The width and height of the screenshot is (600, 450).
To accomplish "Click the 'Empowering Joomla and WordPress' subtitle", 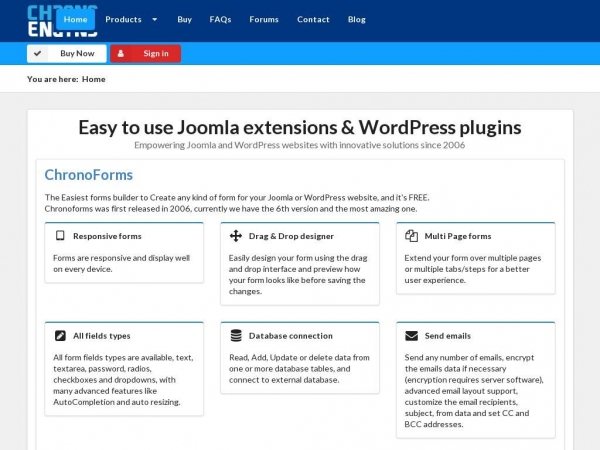I will click(300, 145).
